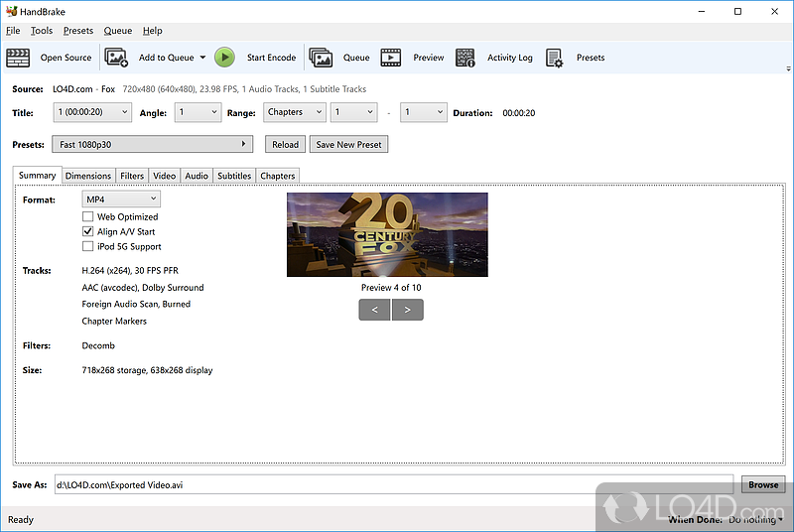Viewport: 794px width, 532px height.
Task: Click the Add to Queue picture icon
Action: [x=116, y=58]
